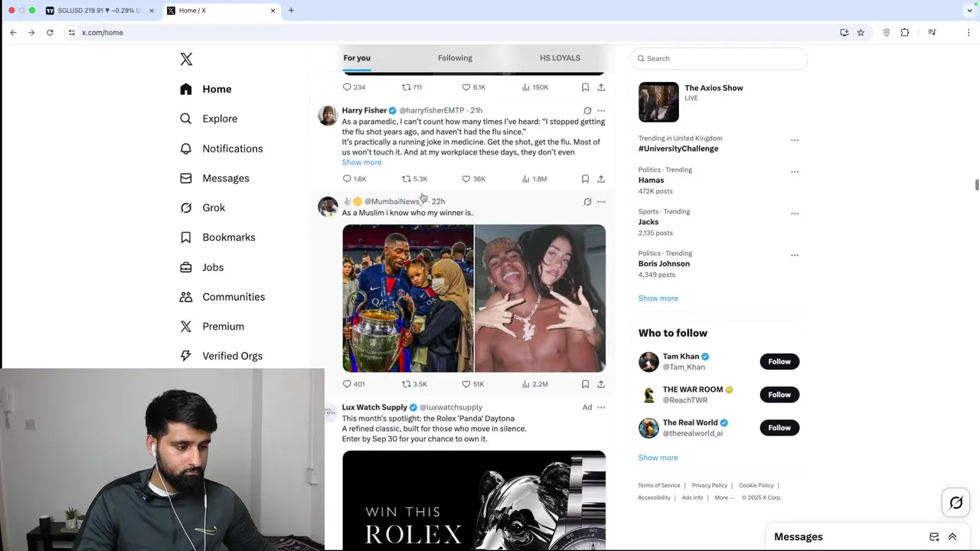This screenshot has height=551, width=980.
Task: Open the Privacy Policy link
Action: (x=710, y=485)
